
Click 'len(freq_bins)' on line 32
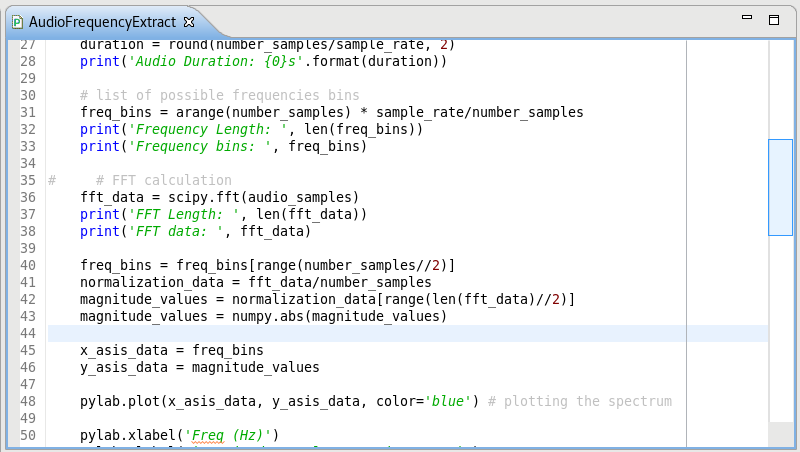[x=360, y=130]
